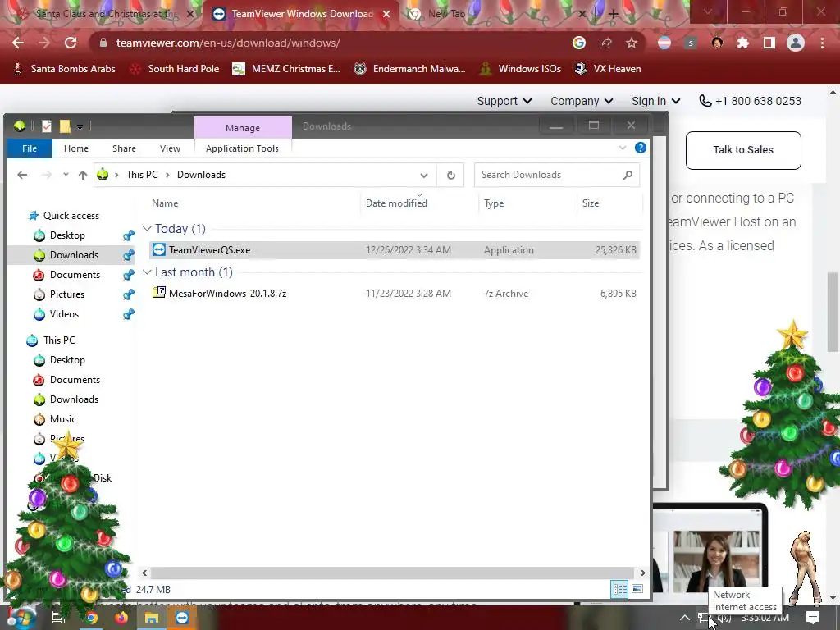Open pinned Videos under Quick access
Screen dimensions: 840x630
click(64, 314)
